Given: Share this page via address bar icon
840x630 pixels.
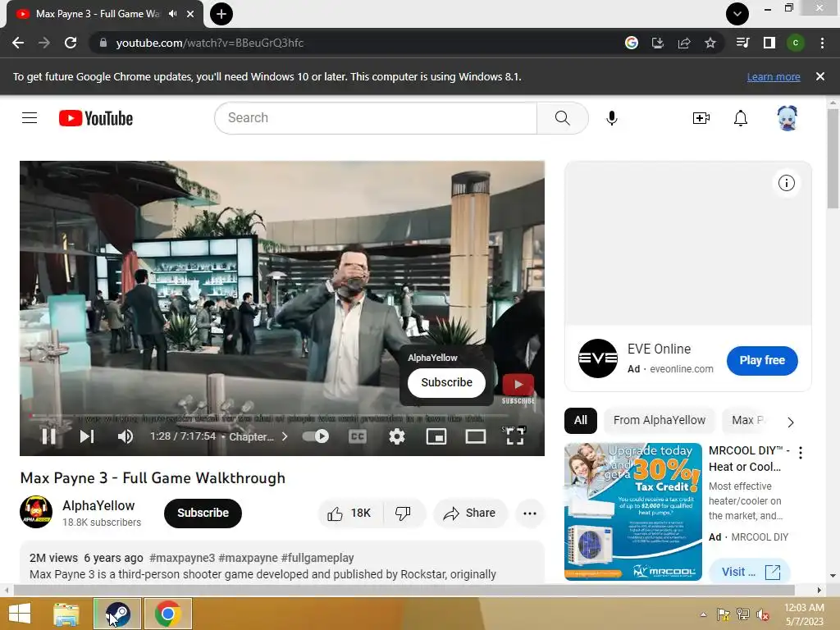Looking at the screenshot, I should 684,43.
